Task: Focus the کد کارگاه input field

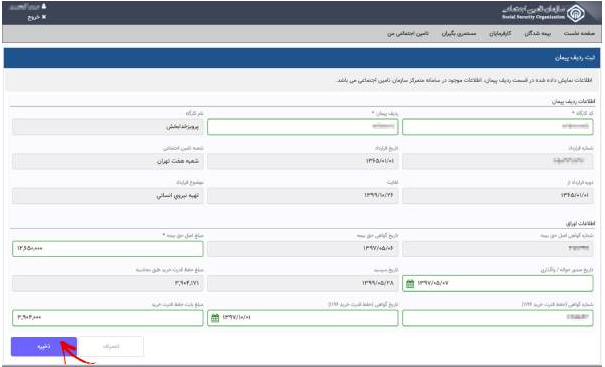Action: [497, 127]
